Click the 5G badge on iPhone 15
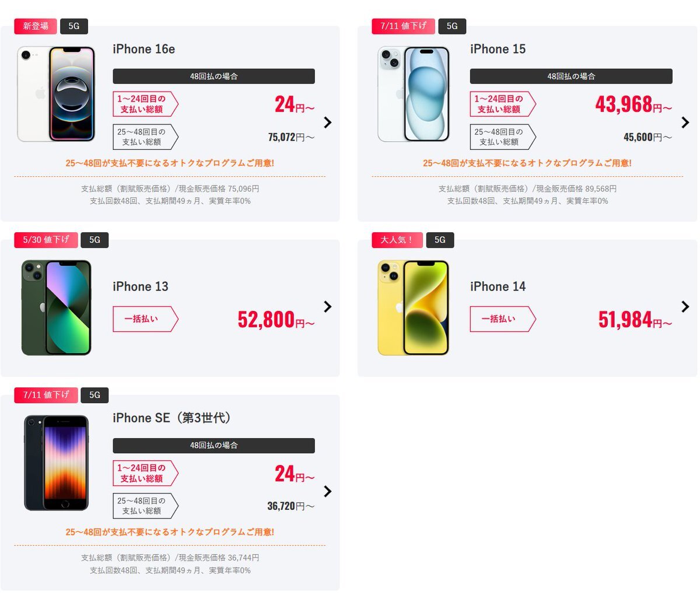Image resolution: width=700 pixels, height=598 pixels. tap(452, 26)
